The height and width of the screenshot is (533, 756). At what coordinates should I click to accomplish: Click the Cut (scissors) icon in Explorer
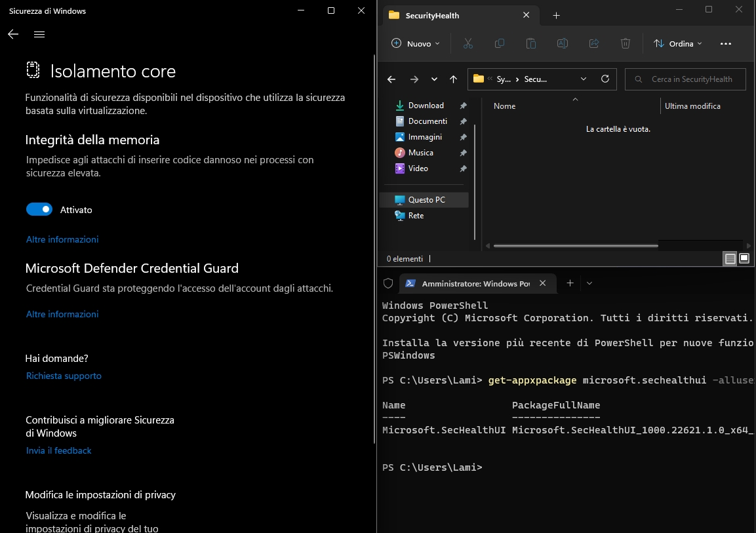pos(468,43)
